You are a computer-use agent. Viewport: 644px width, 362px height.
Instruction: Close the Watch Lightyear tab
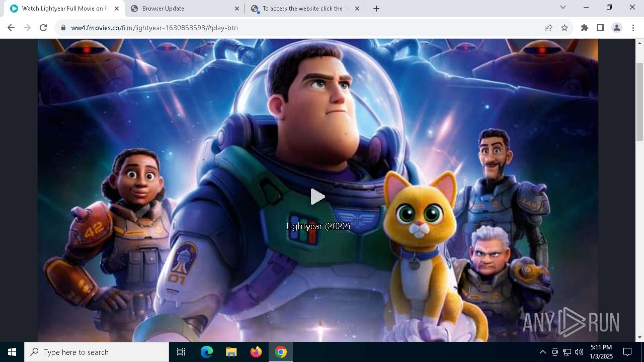117,9
